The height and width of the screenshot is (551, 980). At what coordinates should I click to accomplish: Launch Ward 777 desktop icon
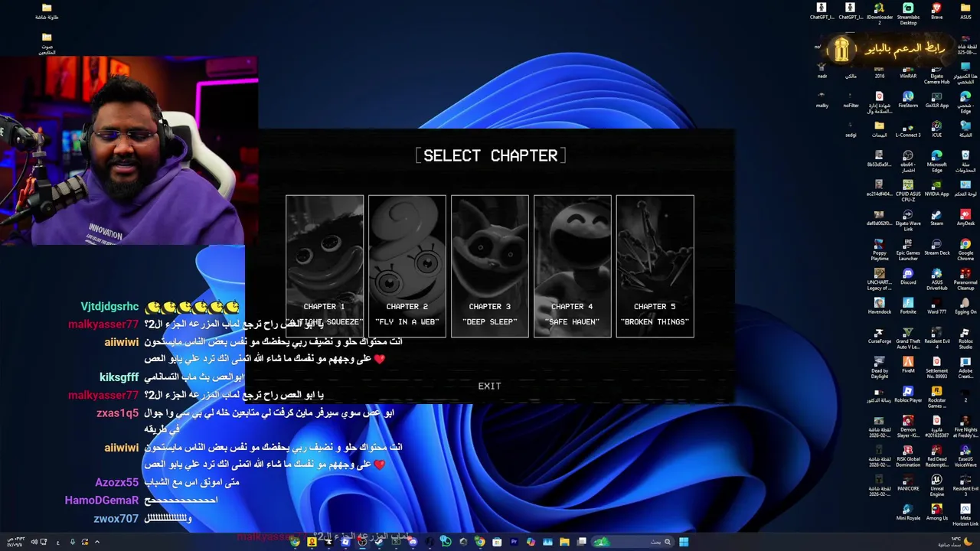[936, 305]
